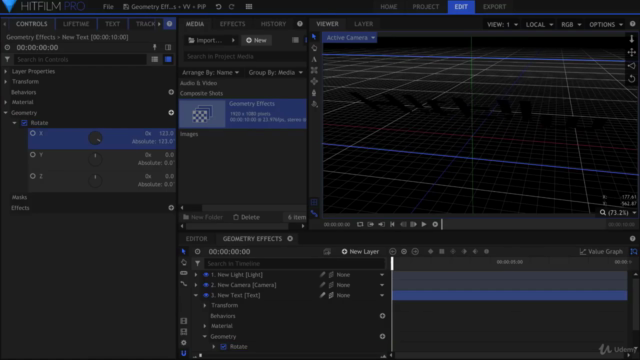Select the Hand tool in viewer toolbar
The width and height of the screenshot is (640, 360).
tap(314, 48)
